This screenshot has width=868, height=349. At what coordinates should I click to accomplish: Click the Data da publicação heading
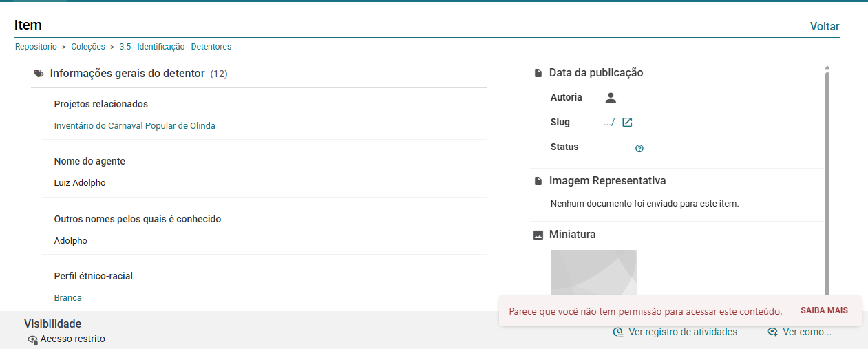click(x=596, y=72)
